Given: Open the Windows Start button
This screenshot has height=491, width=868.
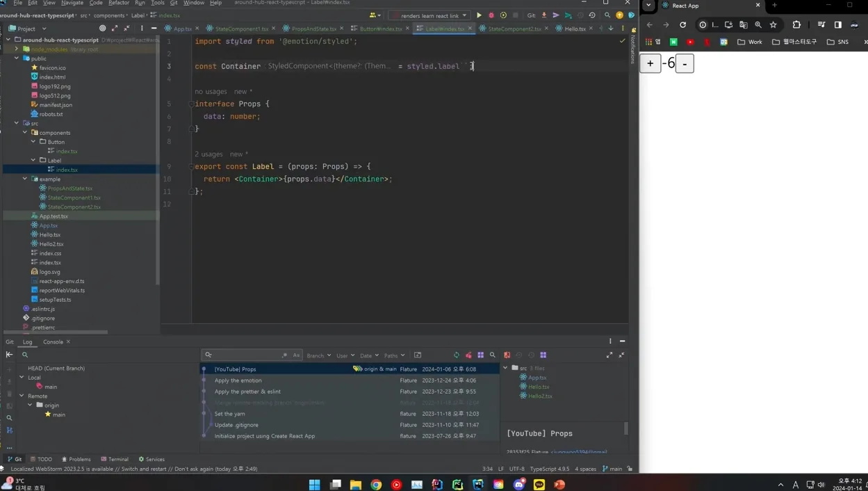Looking at the screenshot, I should pos(314,484).
